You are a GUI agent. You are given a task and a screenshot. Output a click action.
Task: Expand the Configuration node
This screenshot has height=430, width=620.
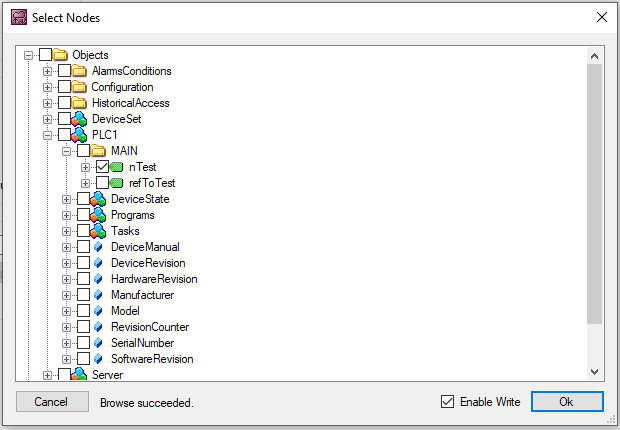[47, 87]
